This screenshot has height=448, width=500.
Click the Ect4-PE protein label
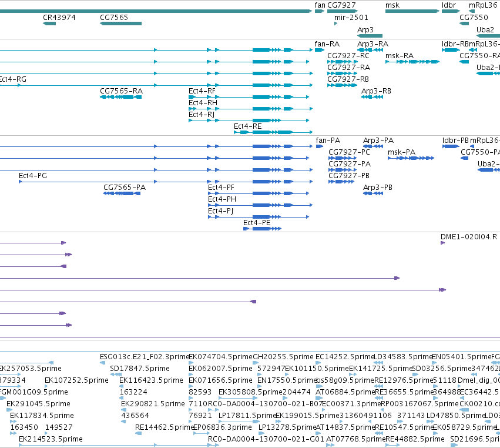pyautogui.click(x=257, y=222)
